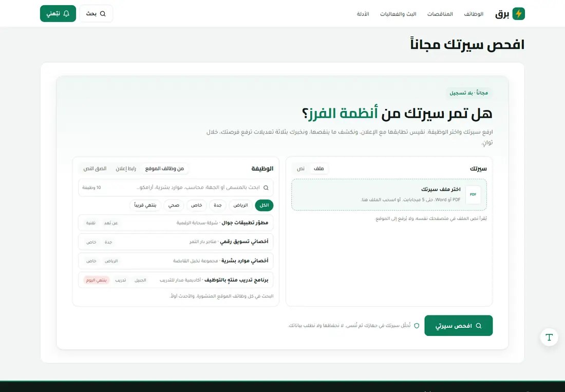Click the ينتهي اليوم red tag

coord(96,280)
